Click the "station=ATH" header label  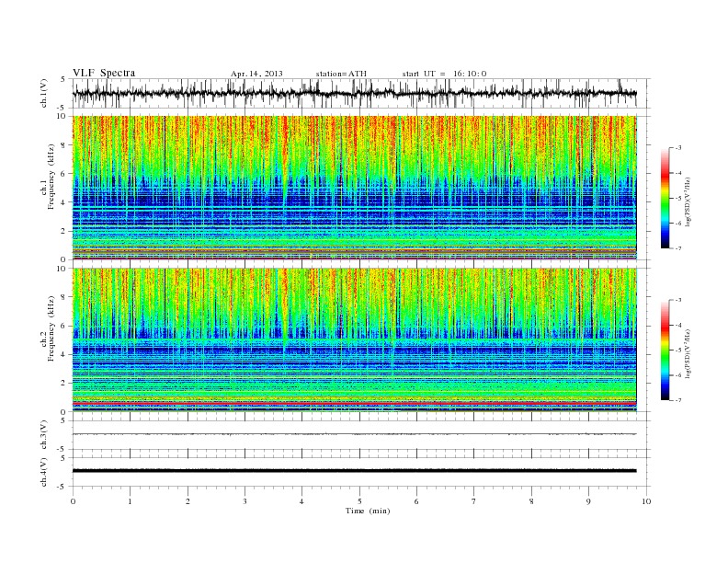pos(341,74)
